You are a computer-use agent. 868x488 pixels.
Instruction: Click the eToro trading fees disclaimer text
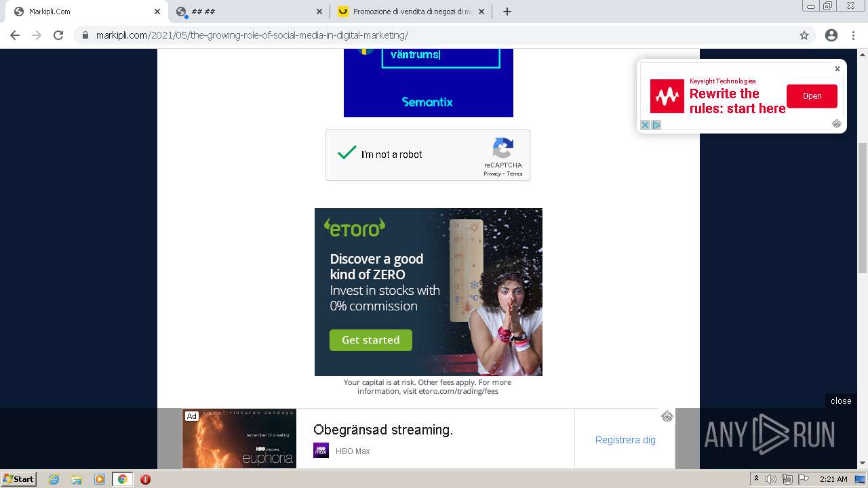click(x=427, y=386)
